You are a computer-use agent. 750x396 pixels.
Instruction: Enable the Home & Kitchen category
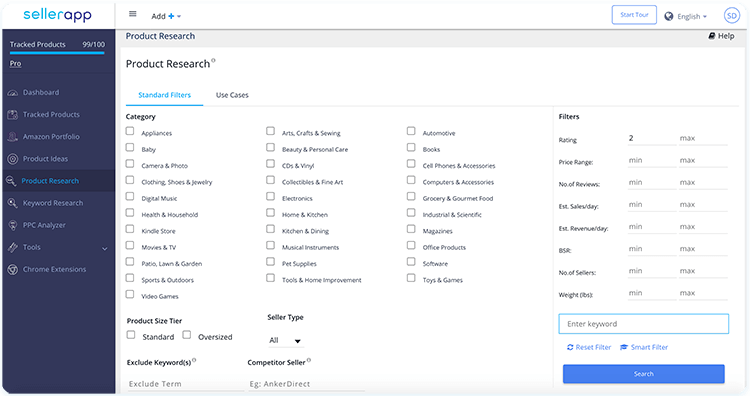[271, 213]
